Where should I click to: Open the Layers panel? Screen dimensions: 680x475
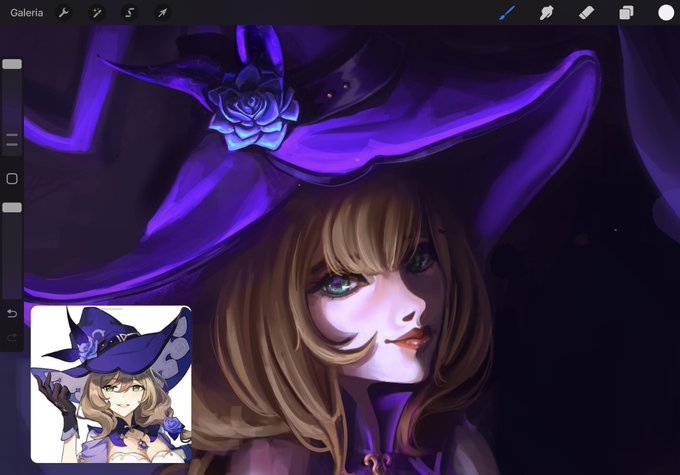(x=626, y=13)
